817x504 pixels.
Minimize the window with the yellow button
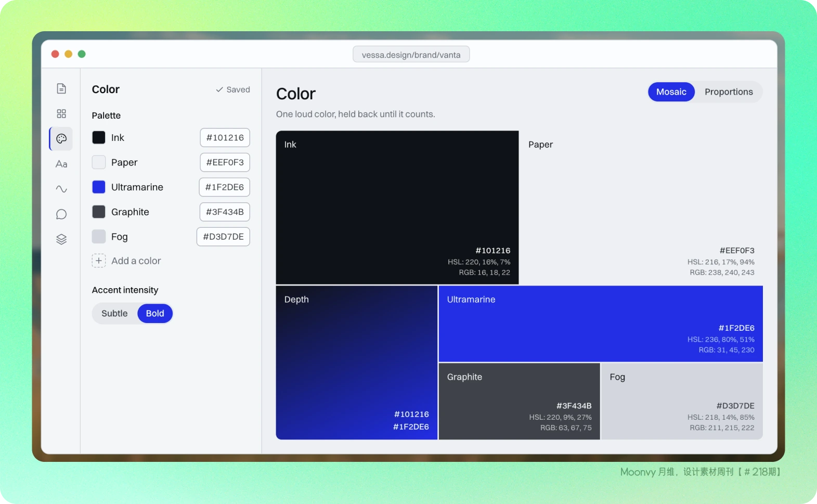pyautogui.click(x=68, y=54)
